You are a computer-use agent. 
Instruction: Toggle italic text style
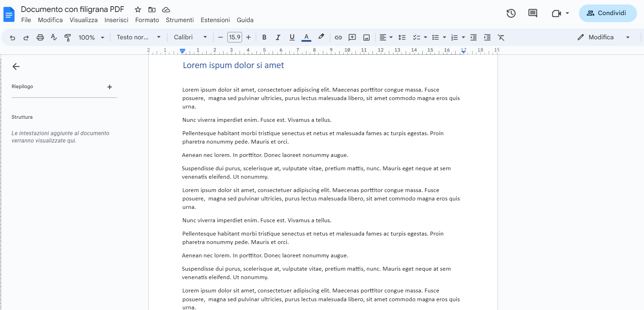click(x=278, y=38)
